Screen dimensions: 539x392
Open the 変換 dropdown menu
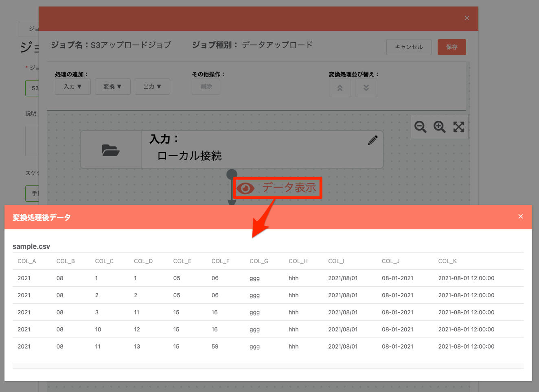point(113,87)
